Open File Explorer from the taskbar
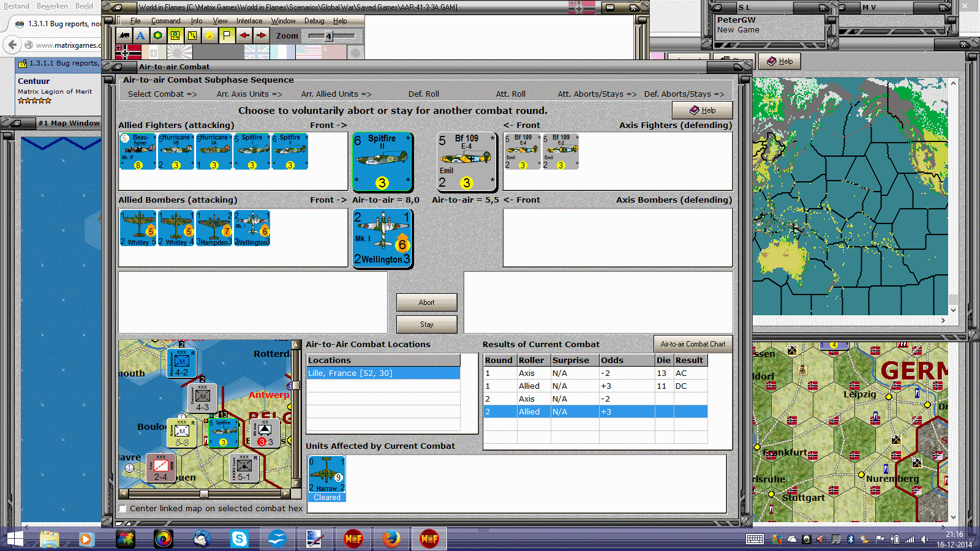980x551 pixels. [50, 539]
